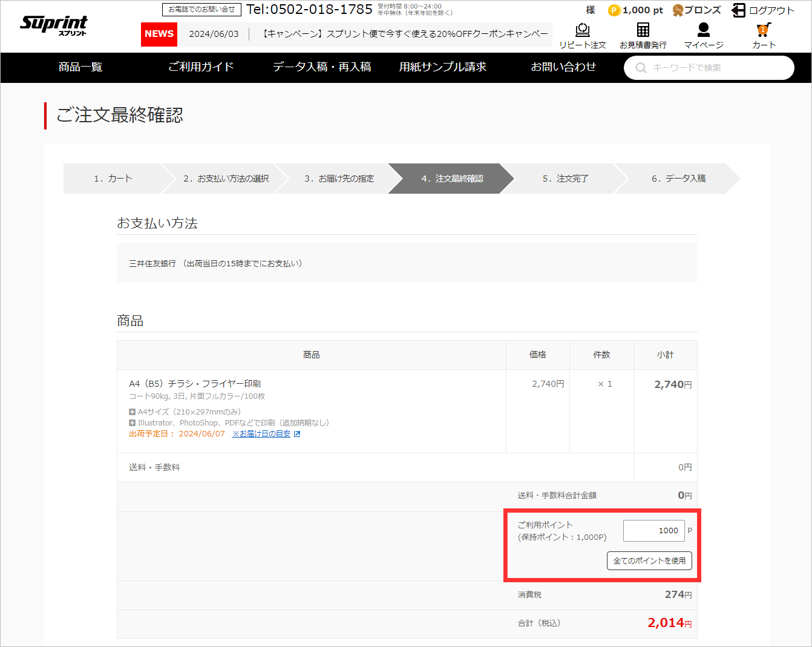This screenshot has height=647, width=812.
Task: Open 用紙サンプル請求 menu item
Action: pos(442,67)
